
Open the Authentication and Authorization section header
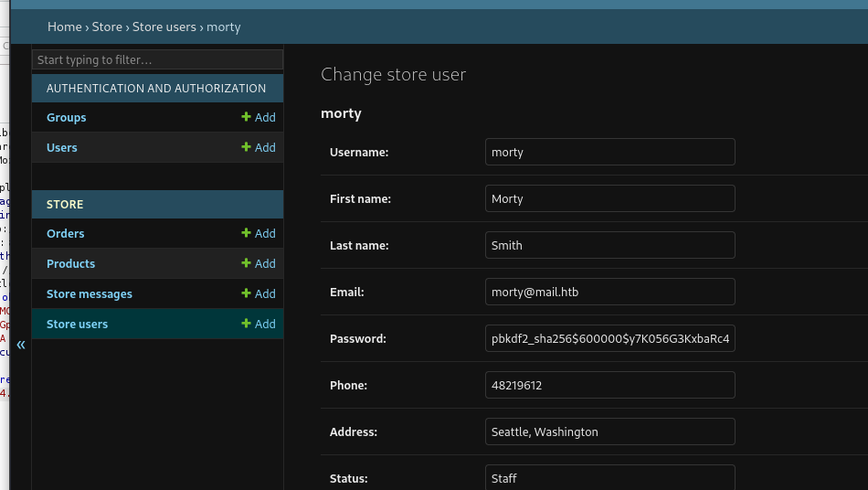156,89
